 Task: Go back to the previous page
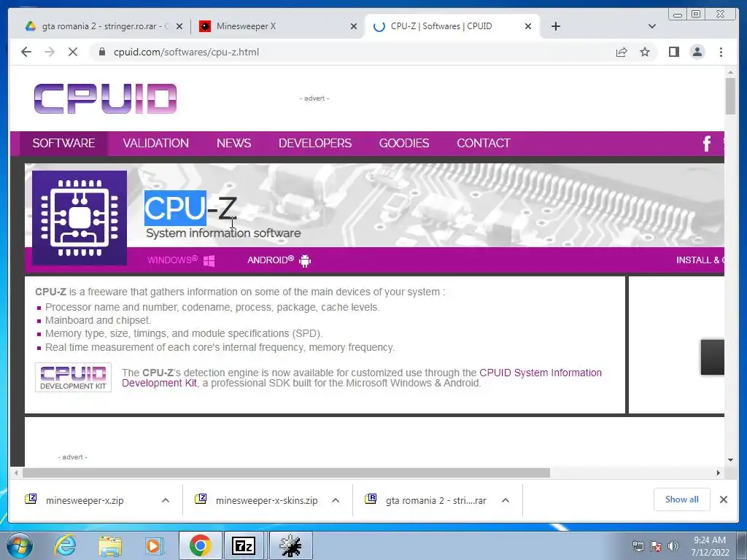click(26, 52)
